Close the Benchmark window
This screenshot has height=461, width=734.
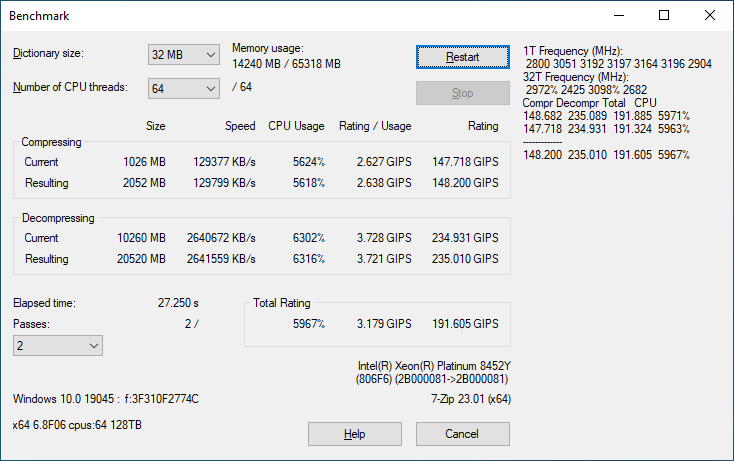710,16
